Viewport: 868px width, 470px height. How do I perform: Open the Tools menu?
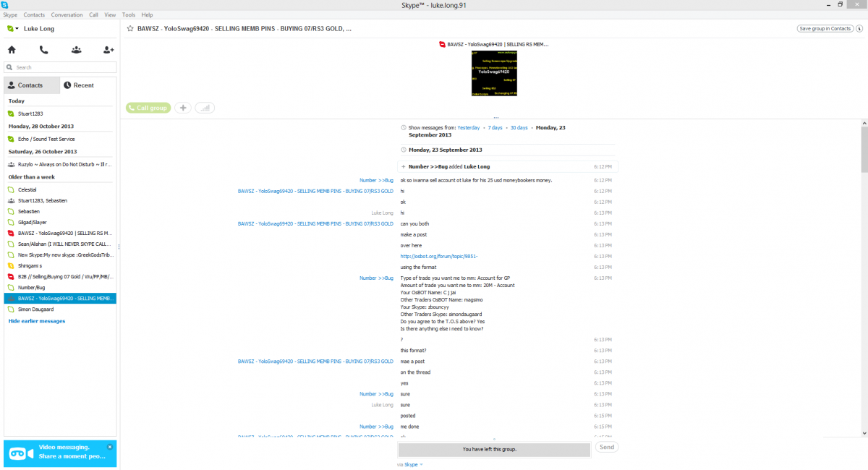coord(129,14)
